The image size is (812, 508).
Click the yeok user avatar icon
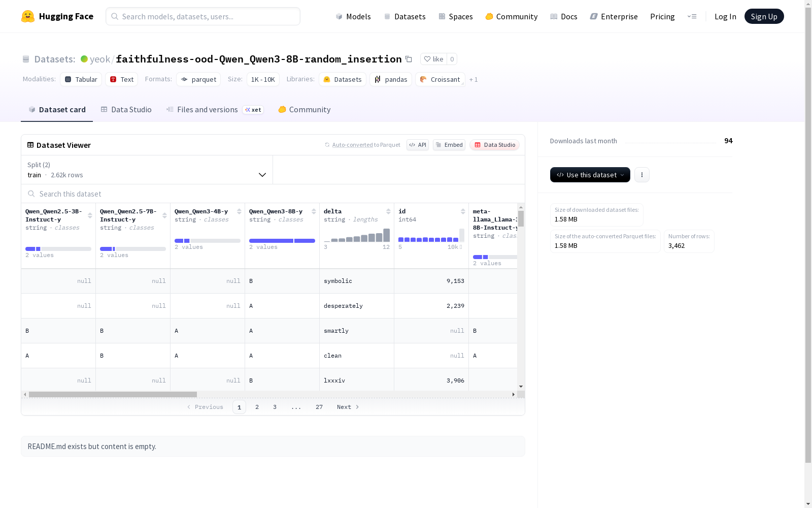pos(84,59)
